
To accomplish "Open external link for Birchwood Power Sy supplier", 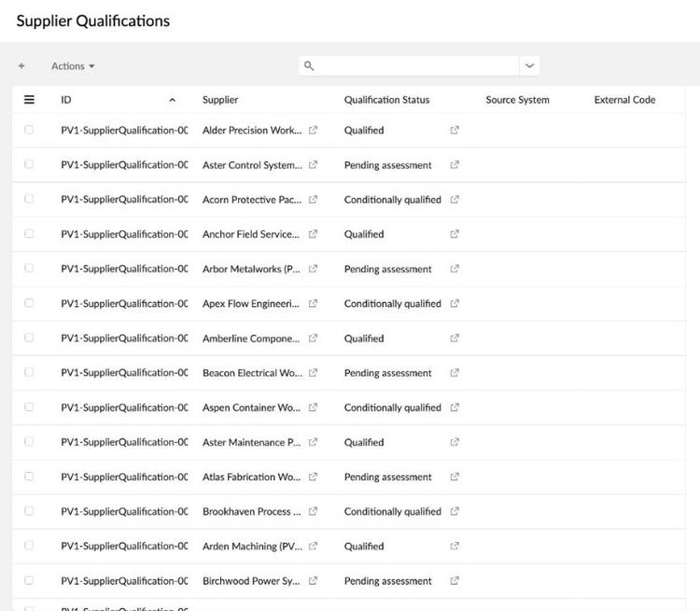I will tap(313, 580).
